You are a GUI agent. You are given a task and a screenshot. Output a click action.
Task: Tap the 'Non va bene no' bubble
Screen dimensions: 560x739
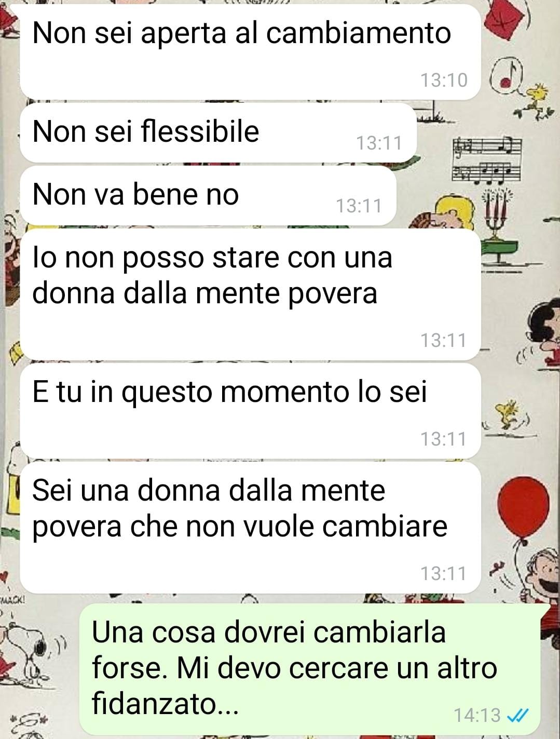point(208,196)
